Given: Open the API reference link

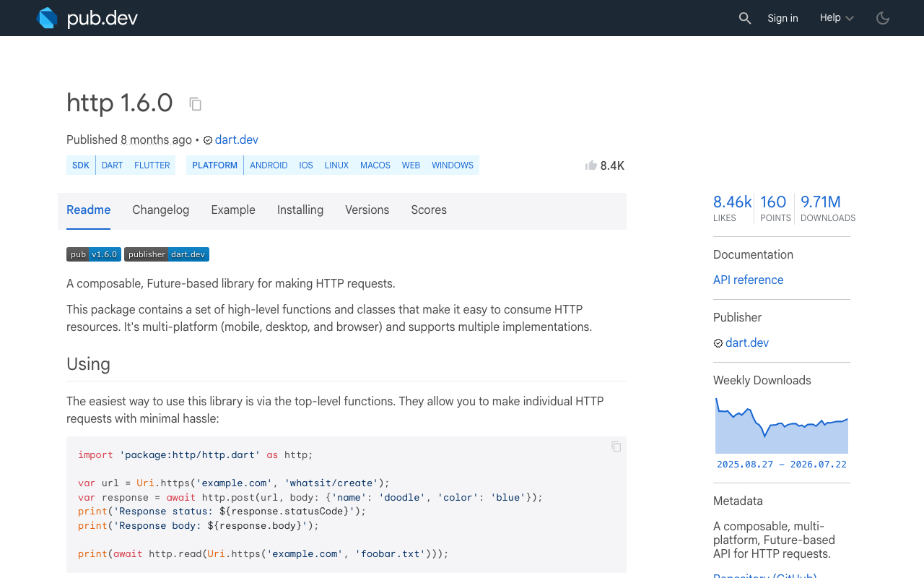Looking at the screenshot, I should tap(748, 280).
